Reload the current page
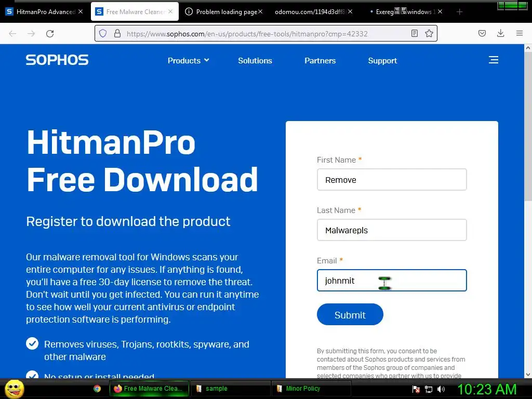This screenshot has height=399, width=532. [x=50, y=34]
